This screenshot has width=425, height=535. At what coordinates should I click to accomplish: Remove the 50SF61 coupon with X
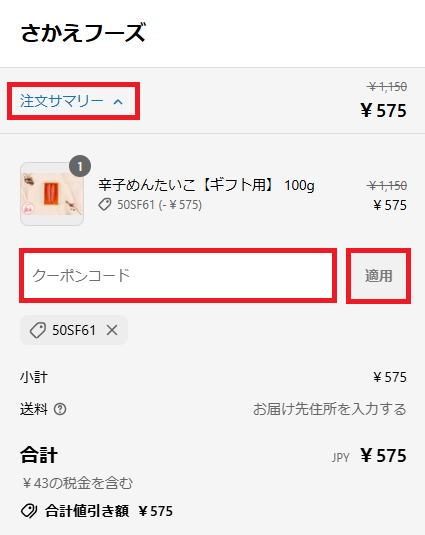pos(112,330)
